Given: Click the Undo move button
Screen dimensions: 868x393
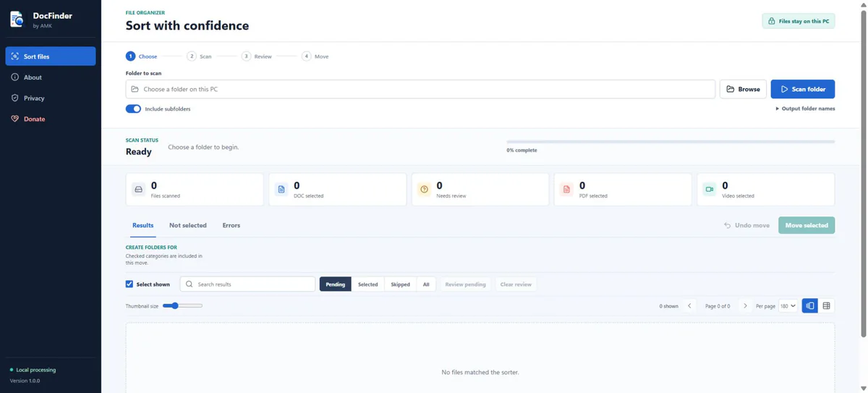Looking at the screenshot, I should 746,225.
